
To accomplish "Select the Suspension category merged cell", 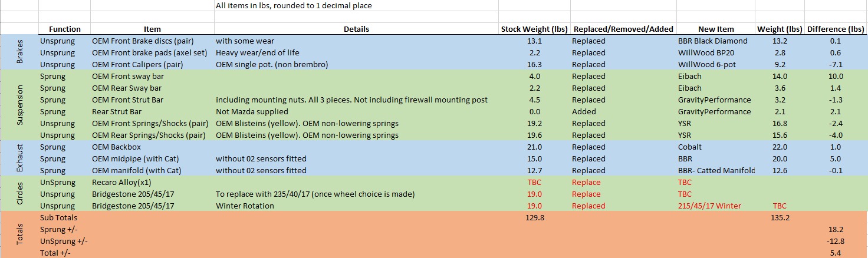I will pyautogui.click(x=19, y=105).
